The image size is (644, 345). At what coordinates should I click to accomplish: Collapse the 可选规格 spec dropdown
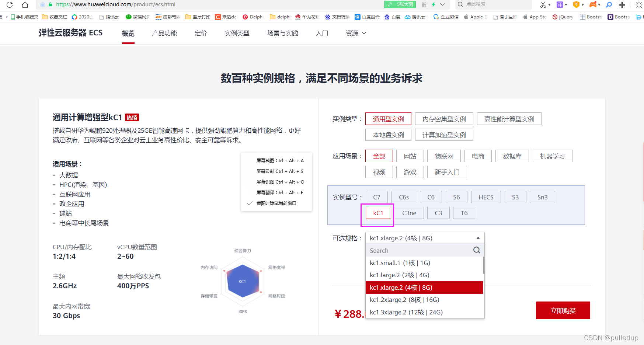(x=478, y=238)
